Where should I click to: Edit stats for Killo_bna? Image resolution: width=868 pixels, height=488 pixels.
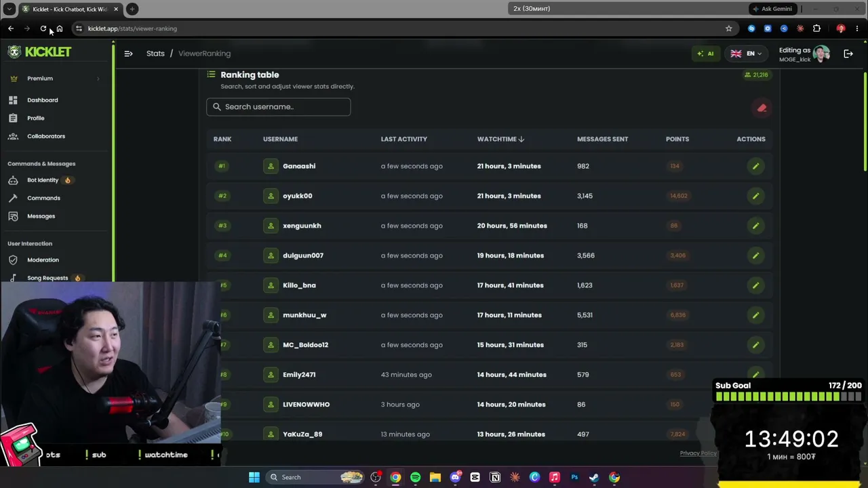[755, 285]
